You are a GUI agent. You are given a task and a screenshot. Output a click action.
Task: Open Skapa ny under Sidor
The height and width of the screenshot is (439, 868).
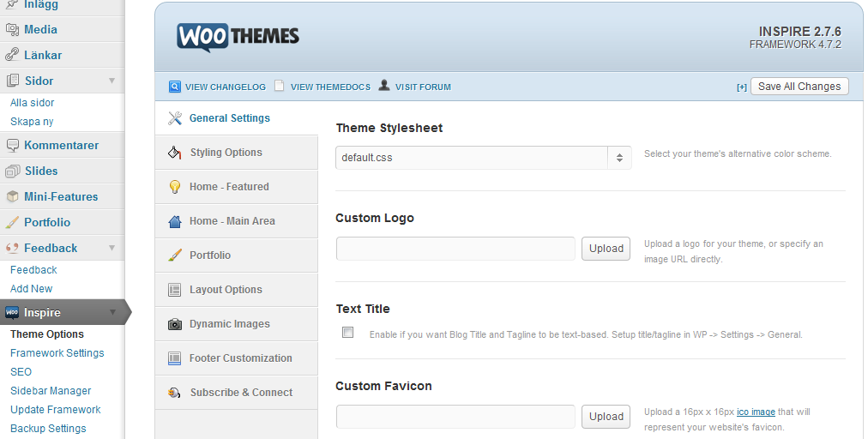[x=32, y=121]
